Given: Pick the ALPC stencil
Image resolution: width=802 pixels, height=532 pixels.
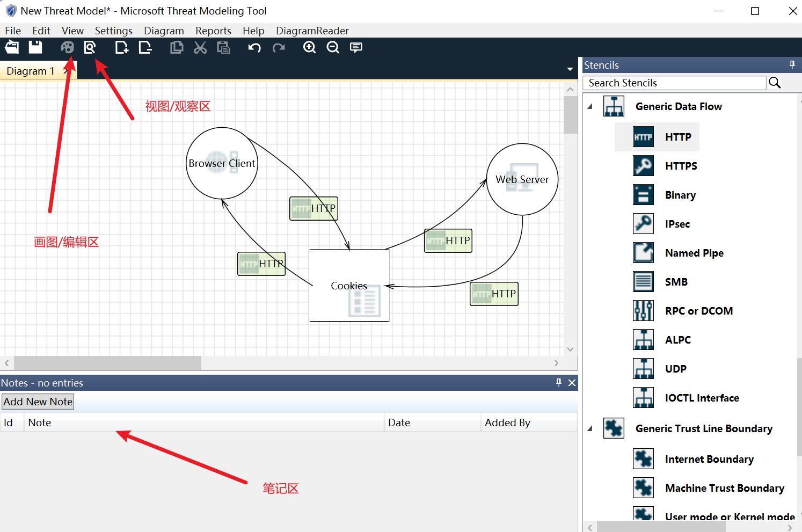Looking at the screenshot, I should coord(662,340).
